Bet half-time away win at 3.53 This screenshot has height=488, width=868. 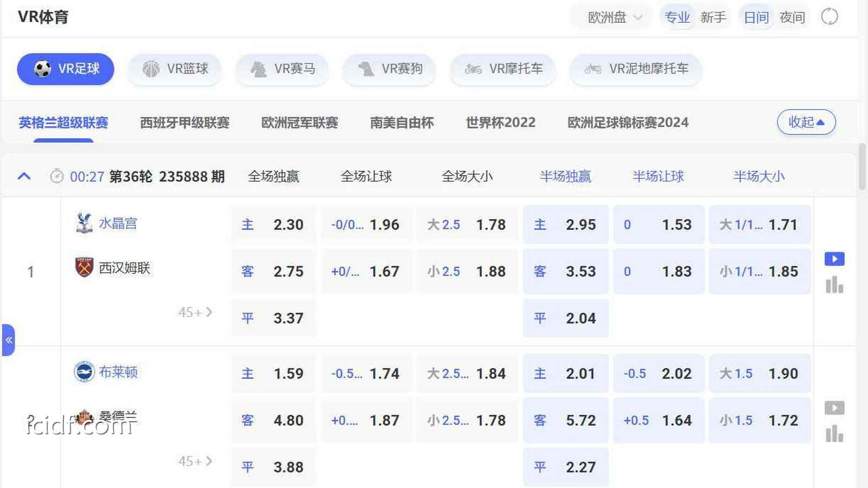coord(566,271)
